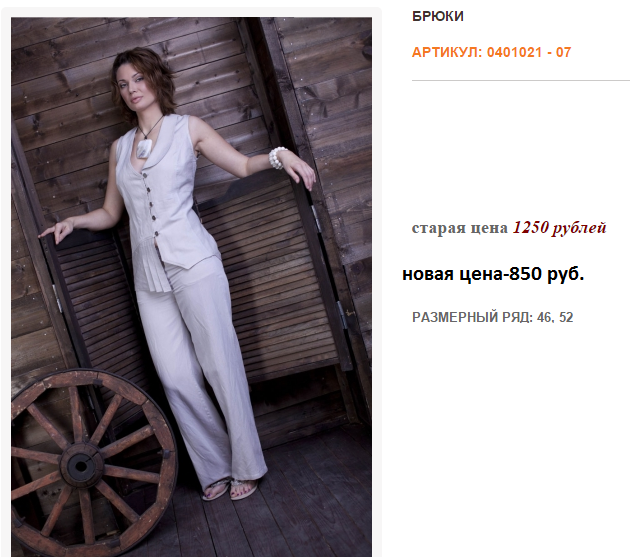Viewport: 630px width, 557px height.
Task: Click the horizontal divider under article number
Action: point(521,80)
